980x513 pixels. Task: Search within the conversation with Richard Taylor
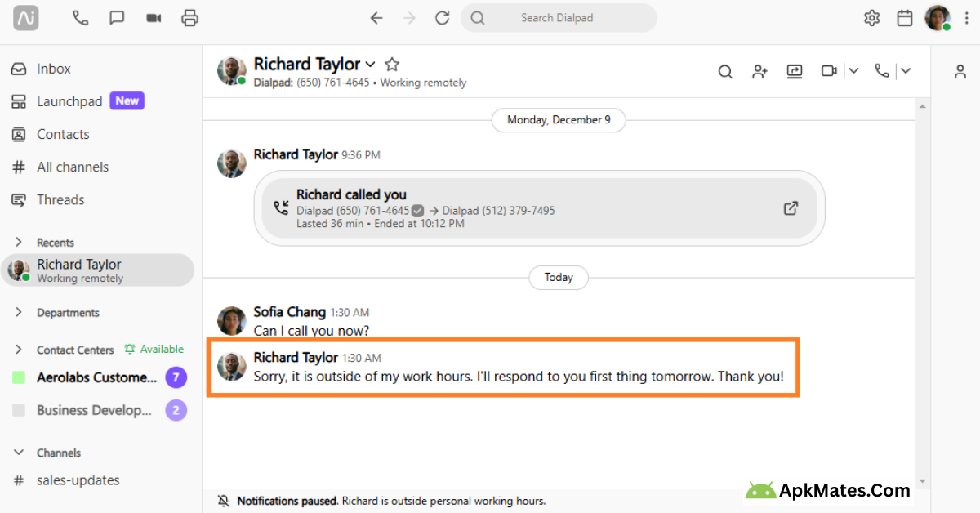pyautogui.click(x=724, y=71)
